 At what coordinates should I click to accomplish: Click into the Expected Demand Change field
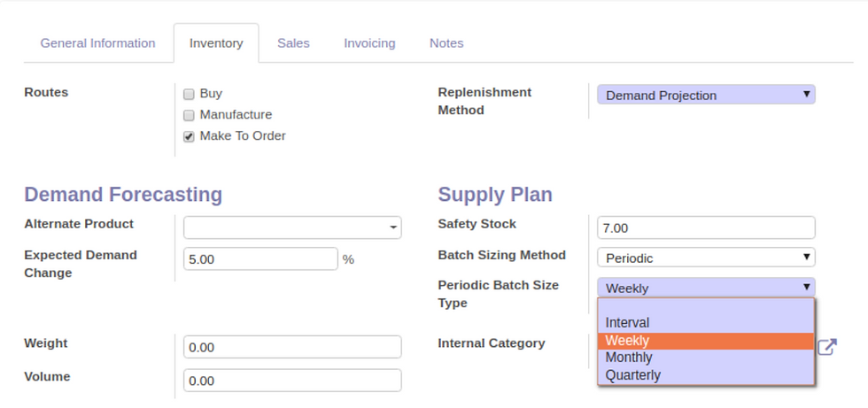pyautogui.click(x=260, y=258)
